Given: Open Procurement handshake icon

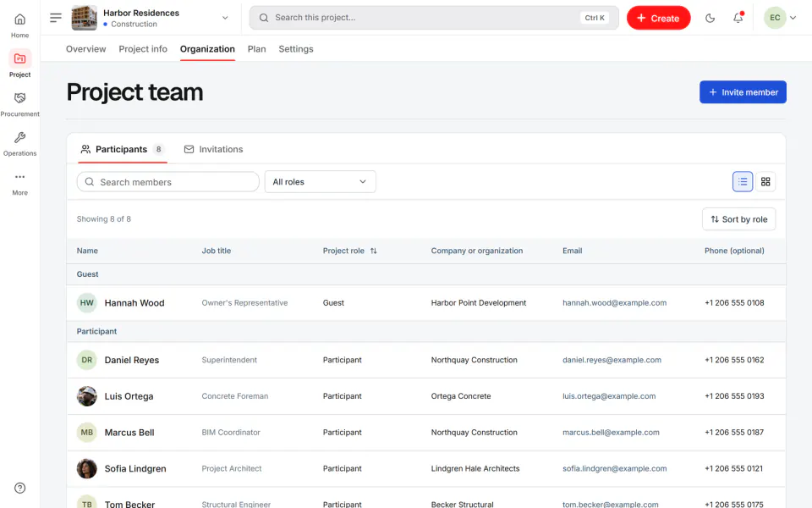Looking at the screenshot, I should click(19, 98).
